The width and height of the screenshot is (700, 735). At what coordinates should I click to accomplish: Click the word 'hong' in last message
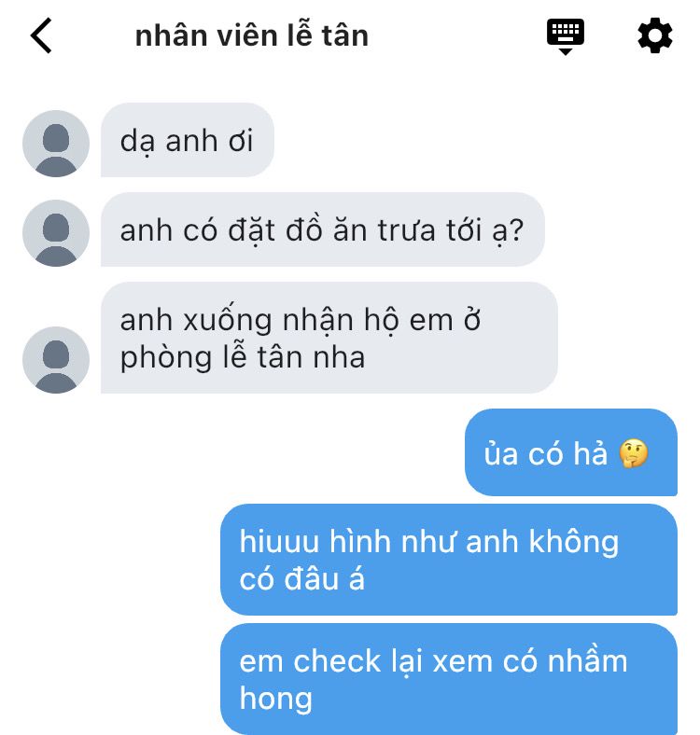pos(276,700)
